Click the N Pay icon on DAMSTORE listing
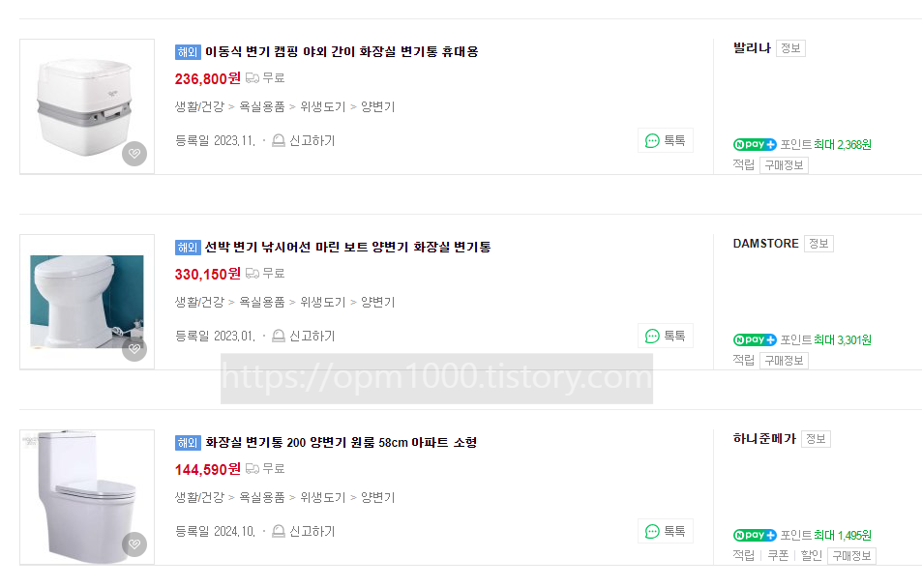 click(x=754, y=340)
